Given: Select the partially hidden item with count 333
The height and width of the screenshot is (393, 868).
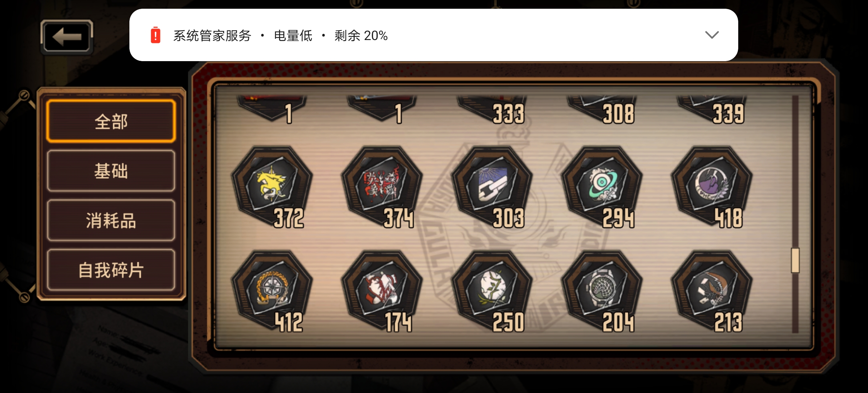Looking at the screenshot, I should [x=492, y=109].
